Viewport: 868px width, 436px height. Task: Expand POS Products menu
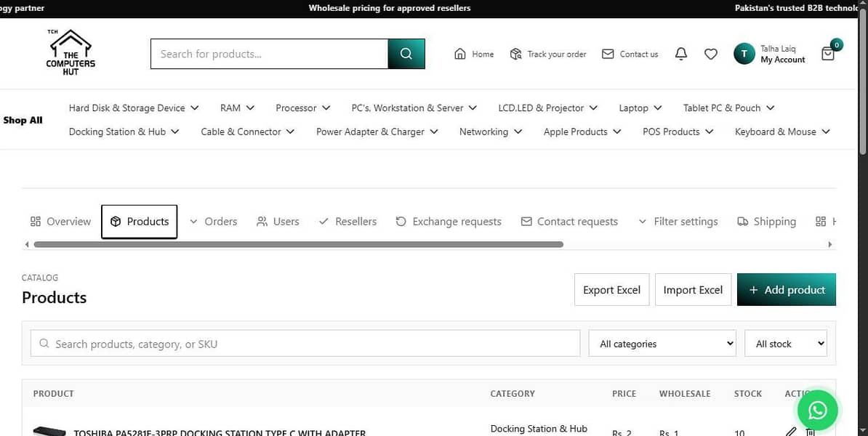coord(678,132)
